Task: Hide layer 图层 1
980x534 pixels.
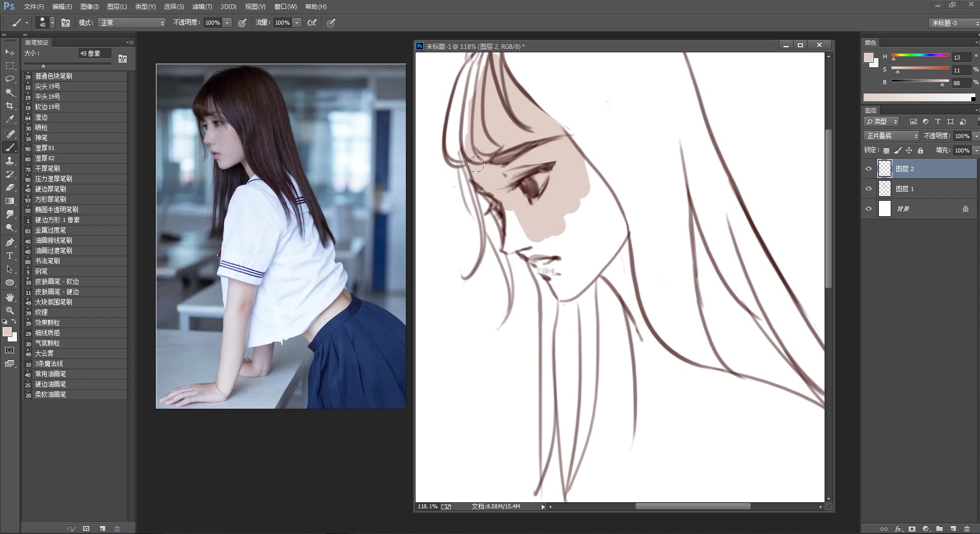Action: (x=869, y=188)
